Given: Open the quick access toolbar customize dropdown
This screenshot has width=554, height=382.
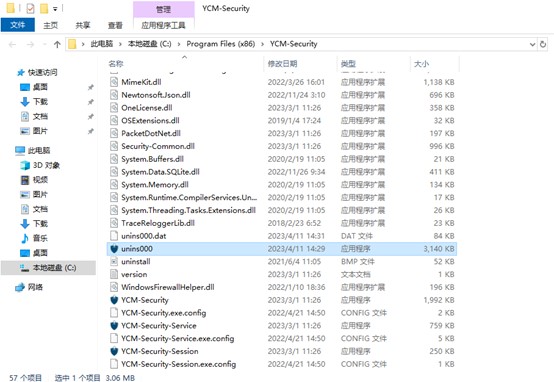Looking at the screenshot, I should click(55, 9).
